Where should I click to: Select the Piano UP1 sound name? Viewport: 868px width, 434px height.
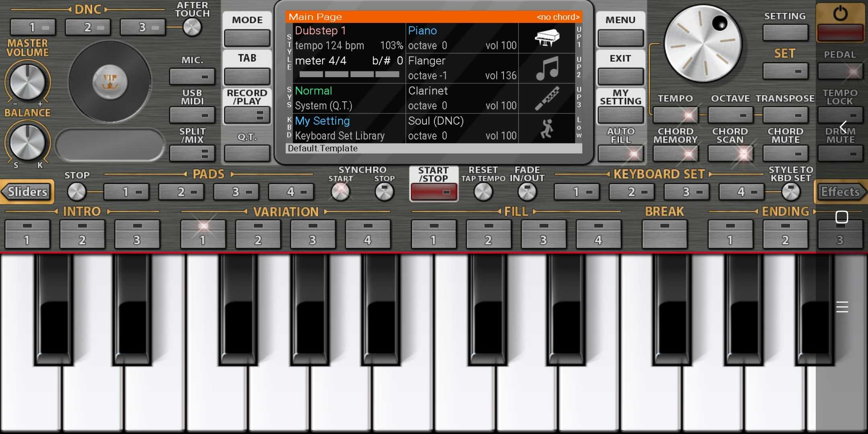tap(422, 31)
